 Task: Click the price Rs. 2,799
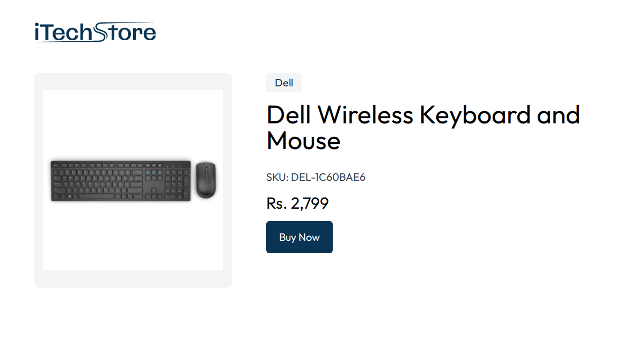tap(297, 203)
